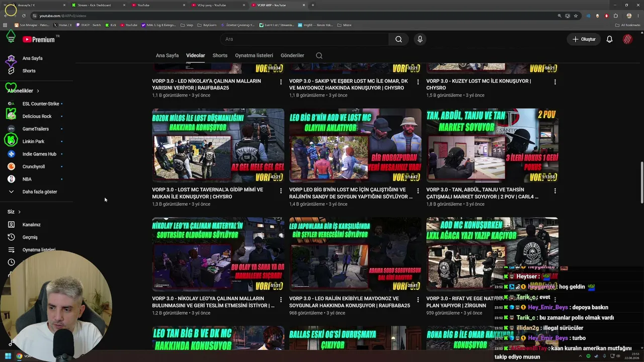Play the BOZOK MİLOS İLE LOST DÜŞMANLIĞINI thumbnail
644x362 pixels.
point(218,145)
